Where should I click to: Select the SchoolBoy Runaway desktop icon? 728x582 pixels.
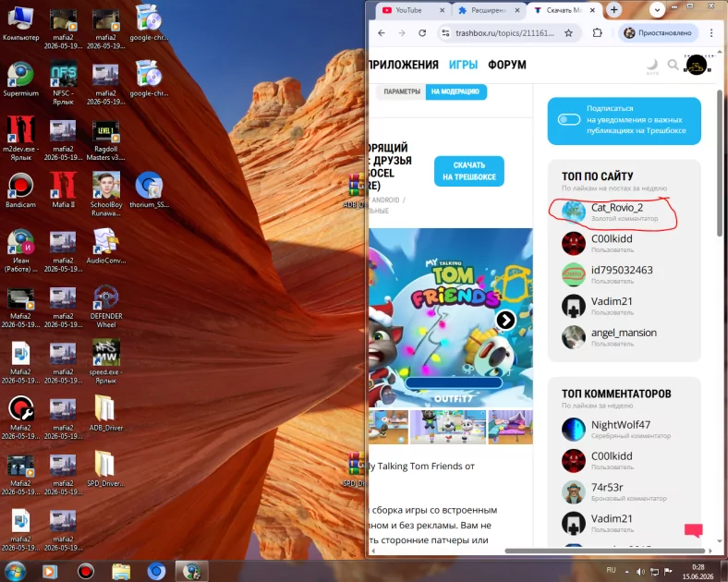[106, 194]
